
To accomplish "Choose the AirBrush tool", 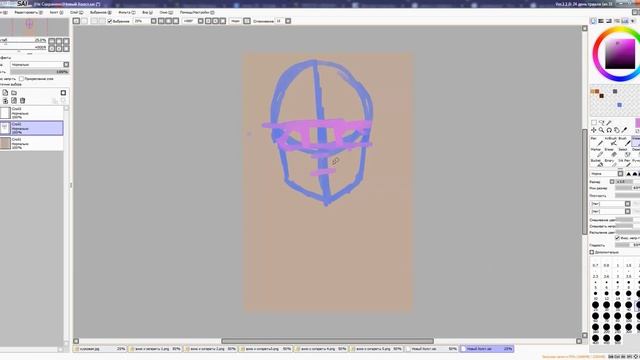I will (x=610, y=142).
